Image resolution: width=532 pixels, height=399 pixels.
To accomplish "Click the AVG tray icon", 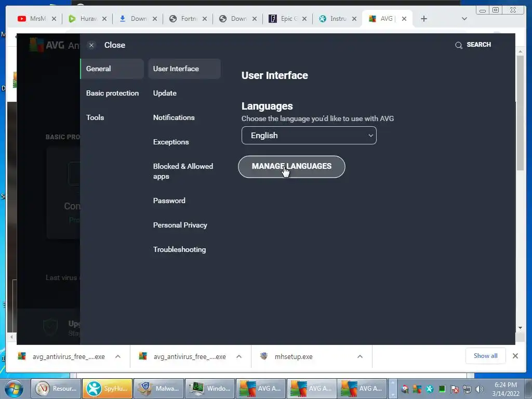I will (x=417, y=389).
